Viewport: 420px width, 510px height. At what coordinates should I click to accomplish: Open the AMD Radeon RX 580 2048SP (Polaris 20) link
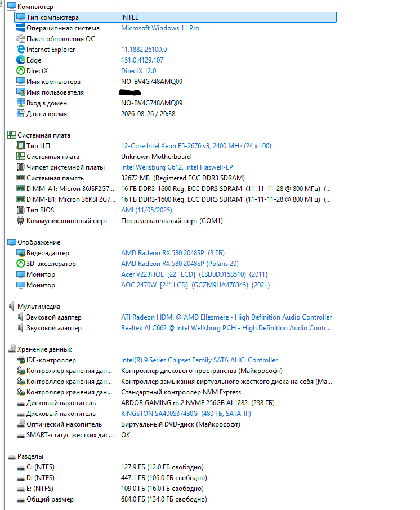180,264
